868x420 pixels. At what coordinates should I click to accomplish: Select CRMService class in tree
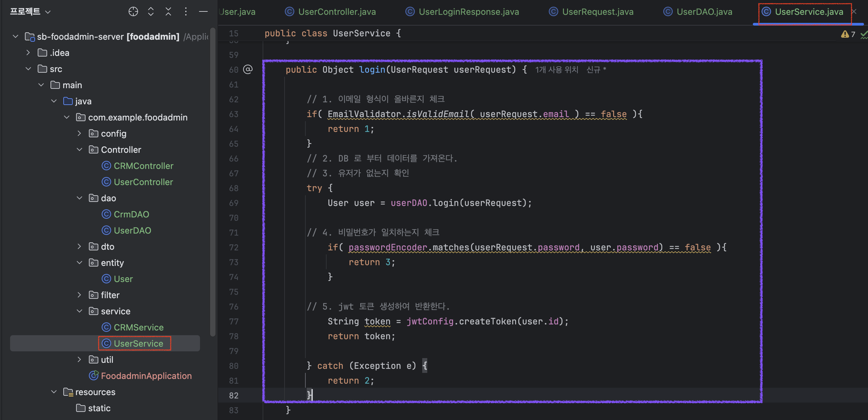coord(133,327)
